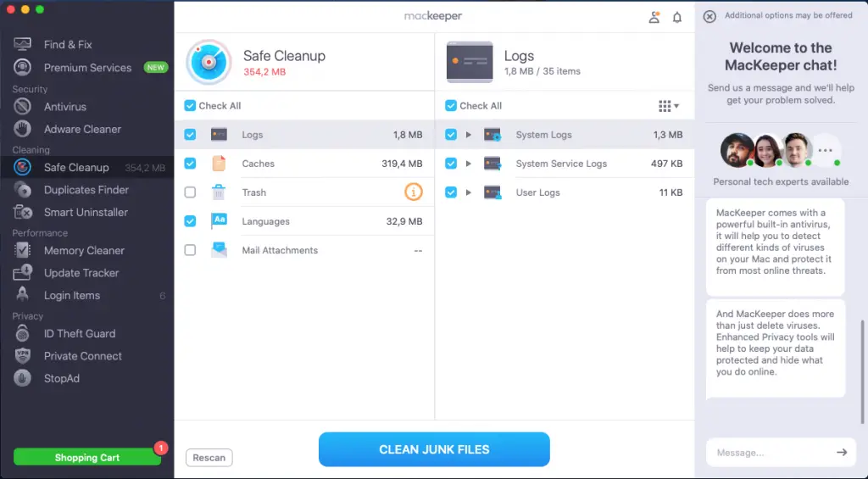
Task: Click the Adware Cleaner hand icon
Action: point(22,129)
